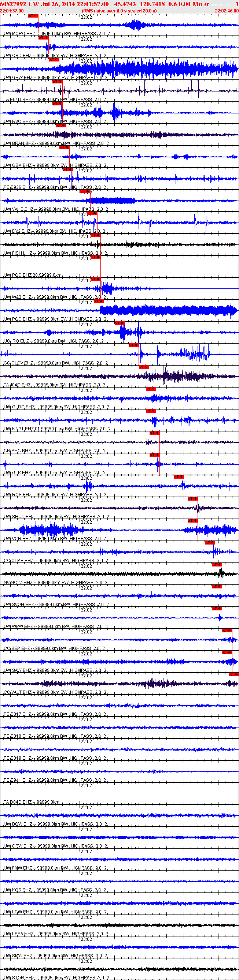Click station label 'UW STOR HHZ'
This screenshot has height=980, width=239.
19,978
